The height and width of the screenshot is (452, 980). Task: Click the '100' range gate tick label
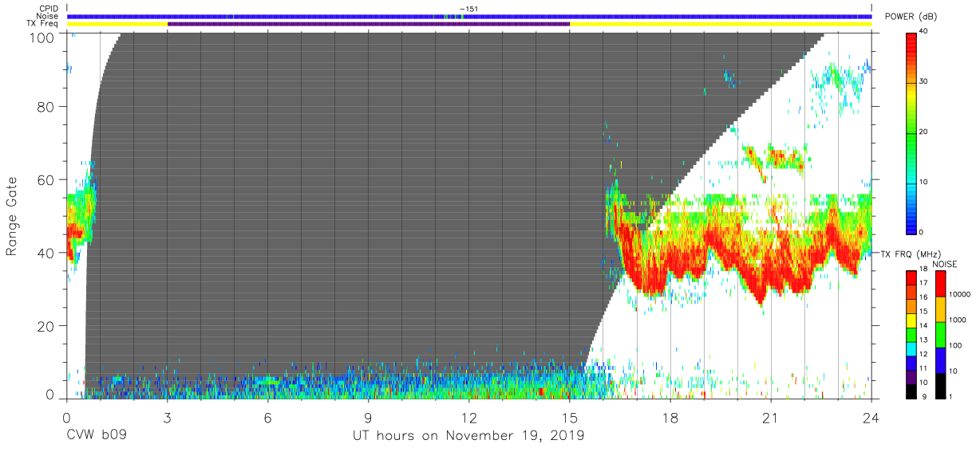coord(42,37)
